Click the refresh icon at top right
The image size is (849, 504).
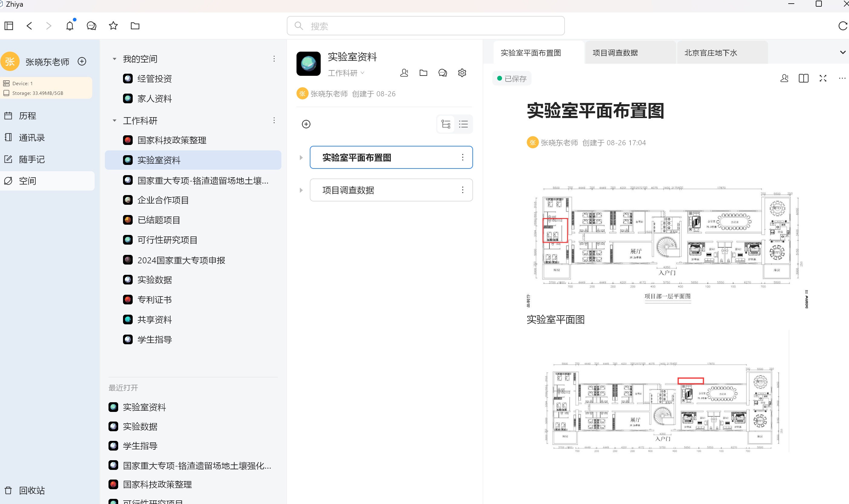tap(842, 26)
